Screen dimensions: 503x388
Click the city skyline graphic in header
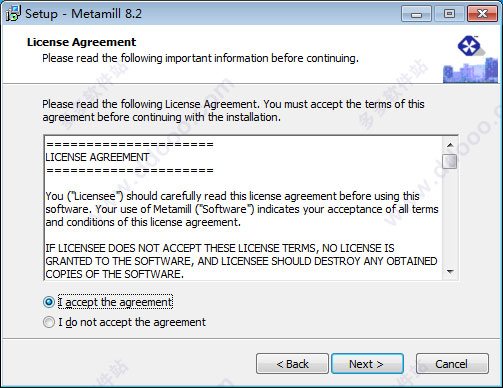470,70
